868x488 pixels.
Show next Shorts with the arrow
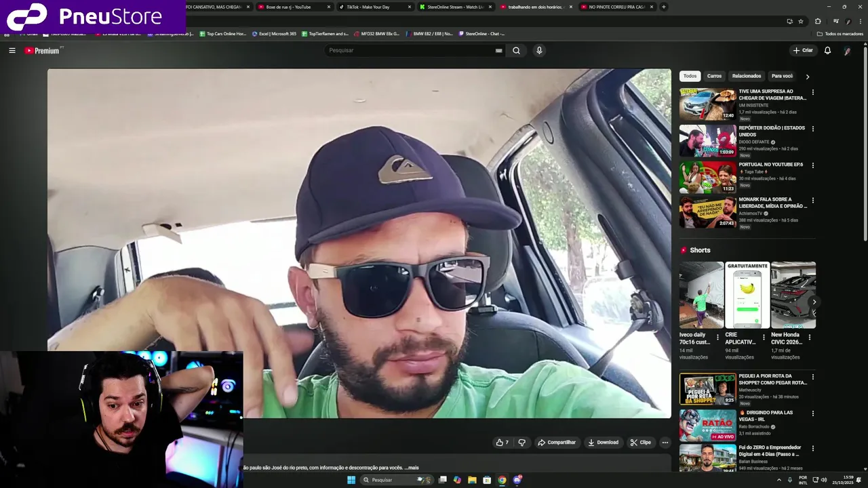pos(814,302)
